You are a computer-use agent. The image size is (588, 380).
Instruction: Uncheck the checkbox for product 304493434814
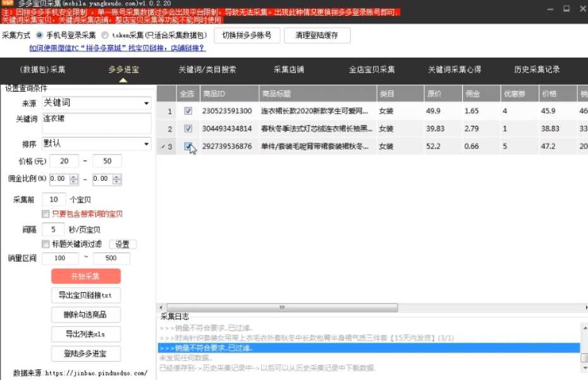pos(188,128)
